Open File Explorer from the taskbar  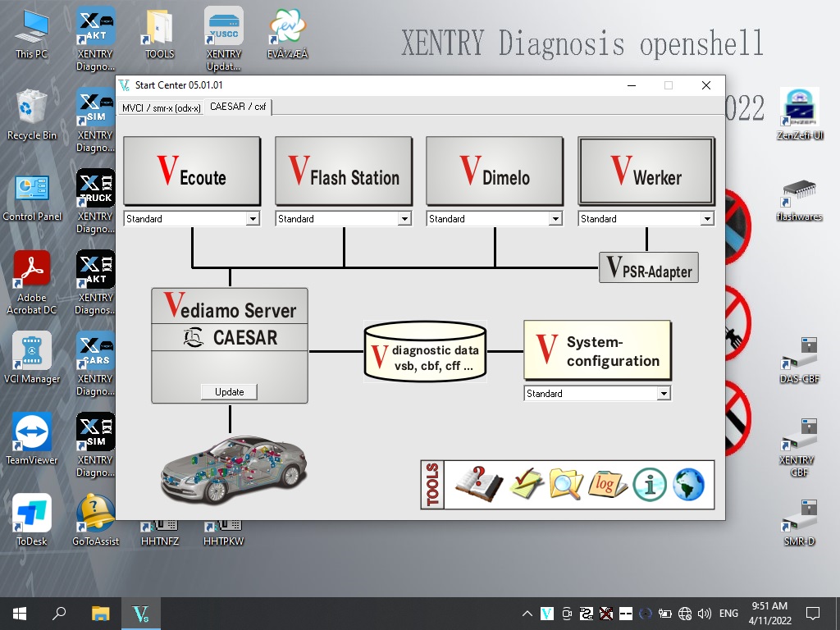100,614
